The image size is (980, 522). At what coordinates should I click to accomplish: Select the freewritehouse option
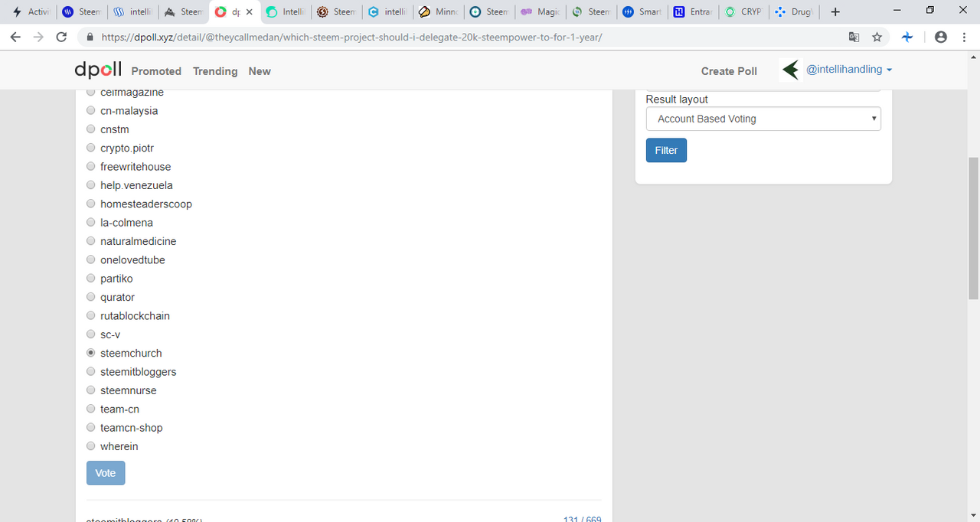pyautogui.click(x=91, y=166)
